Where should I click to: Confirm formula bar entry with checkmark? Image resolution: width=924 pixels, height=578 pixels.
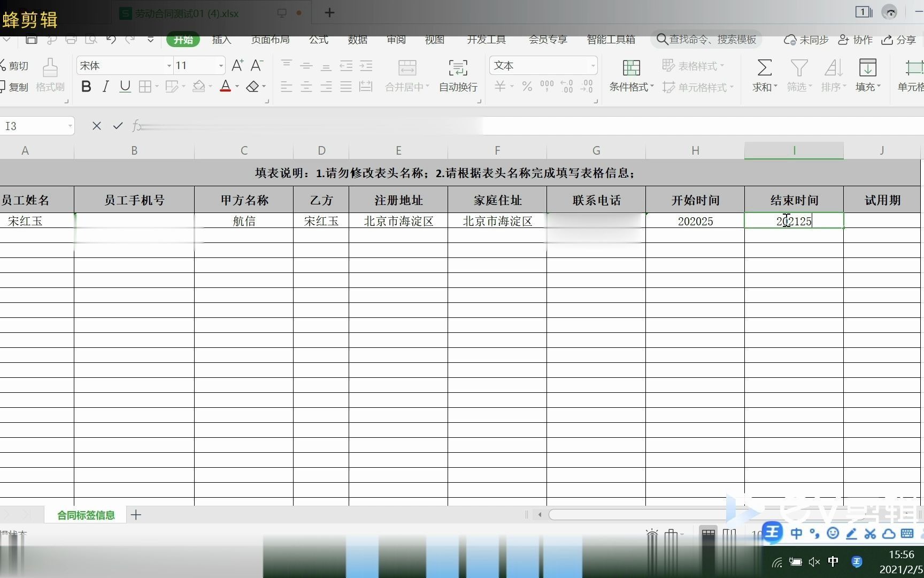[118, 126]
